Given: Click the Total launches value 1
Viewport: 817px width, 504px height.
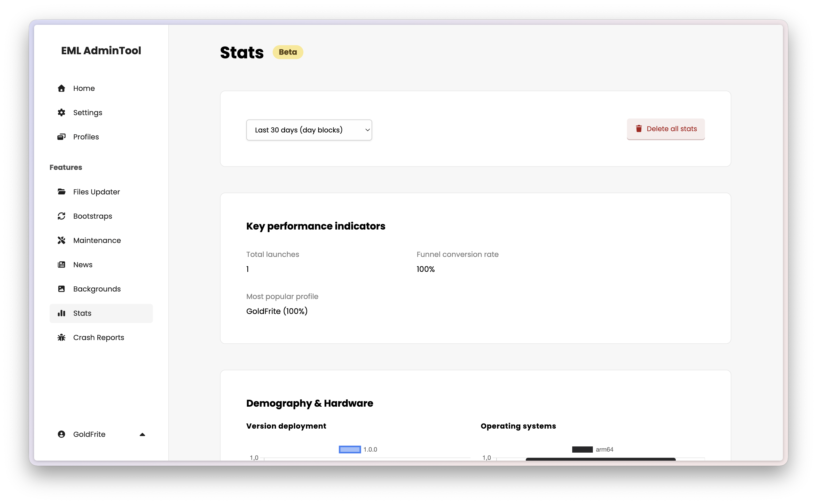Looking at the screenshot, I should [x=248, y=269].
